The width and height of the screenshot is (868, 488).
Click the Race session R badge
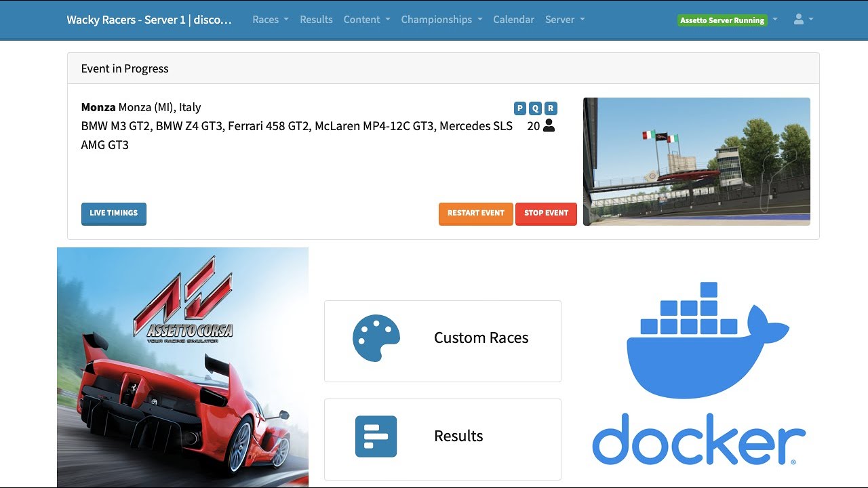click(x=551, y=108)
